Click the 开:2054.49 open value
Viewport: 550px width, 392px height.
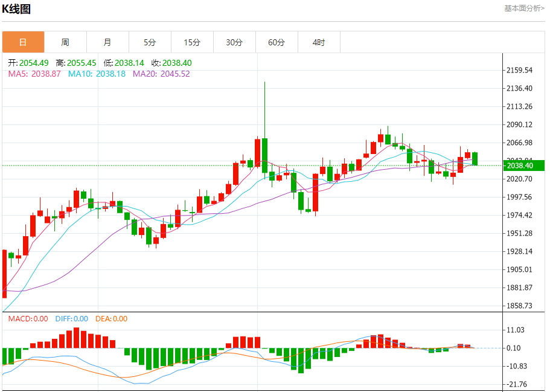(28, 63)
